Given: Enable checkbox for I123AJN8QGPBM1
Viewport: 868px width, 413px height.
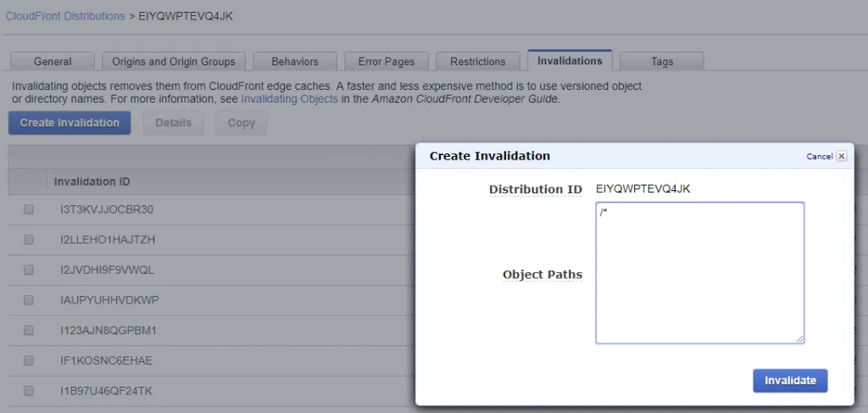Looking at the screenshot, I should pos(29,330).
